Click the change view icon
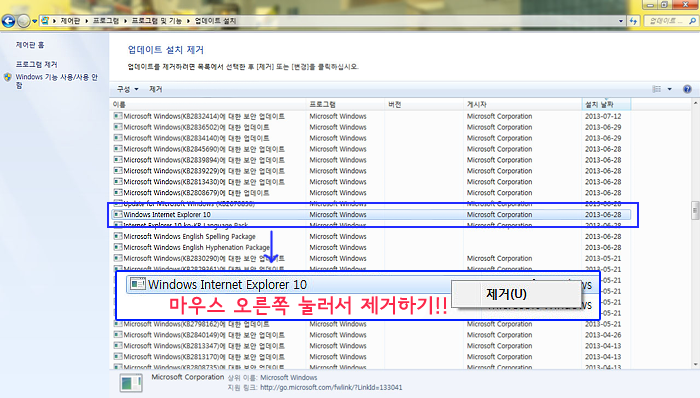Image resolution: width=700 pixels, height=398 pixels. click(656, 89)
